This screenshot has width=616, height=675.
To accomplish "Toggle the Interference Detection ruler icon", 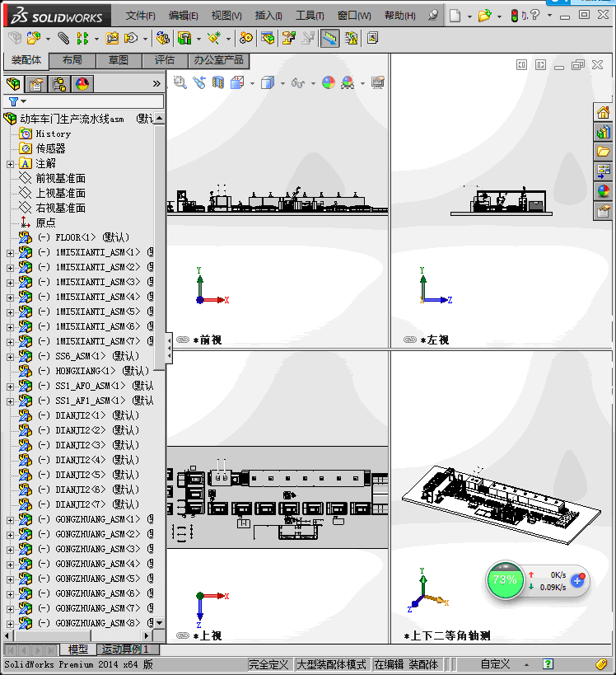I will click(x=329, y=38).
